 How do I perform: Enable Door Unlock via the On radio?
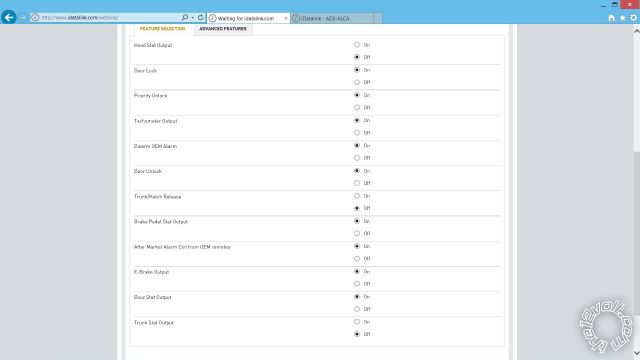click(357, 171)
